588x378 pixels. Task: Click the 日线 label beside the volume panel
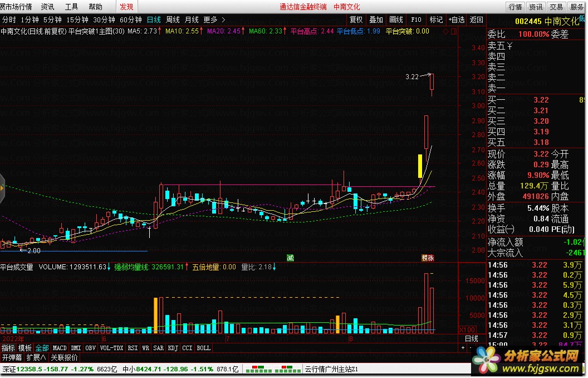[472, 338]
